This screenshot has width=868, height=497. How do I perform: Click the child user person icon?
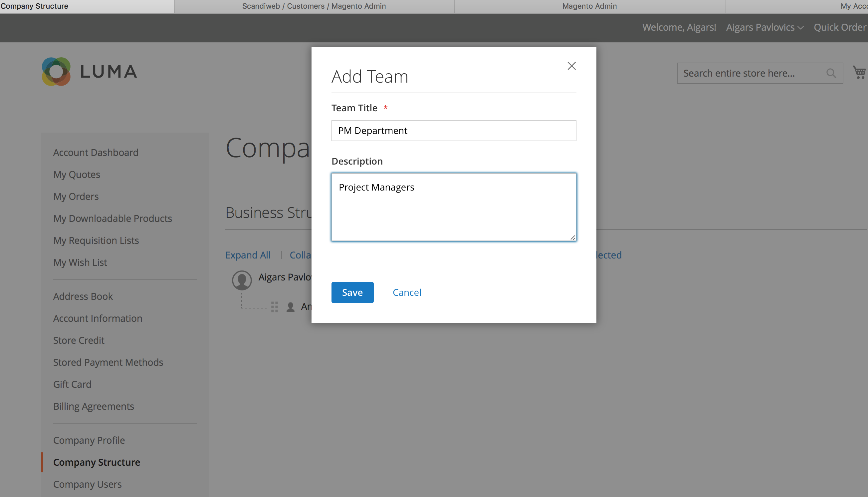pos(291,307)
